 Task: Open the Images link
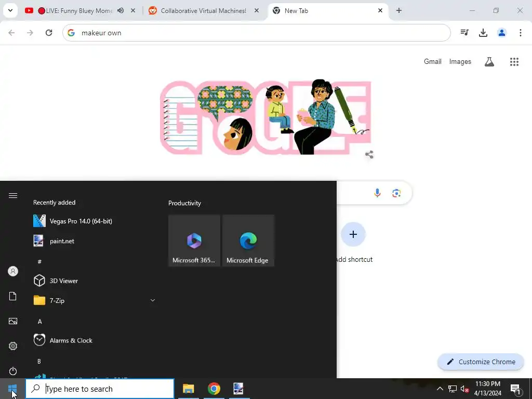coord(460,62)
